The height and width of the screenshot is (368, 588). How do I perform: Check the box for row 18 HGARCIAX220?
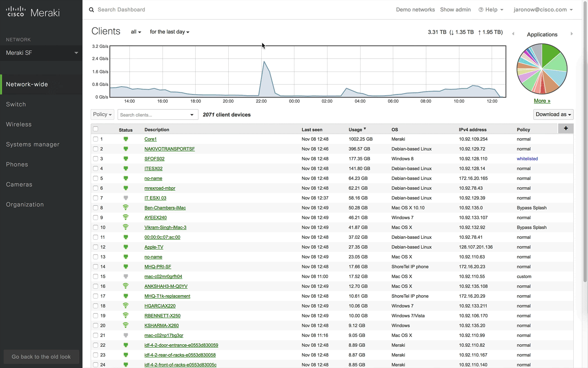pyautogui.click(x=96, y=306)
